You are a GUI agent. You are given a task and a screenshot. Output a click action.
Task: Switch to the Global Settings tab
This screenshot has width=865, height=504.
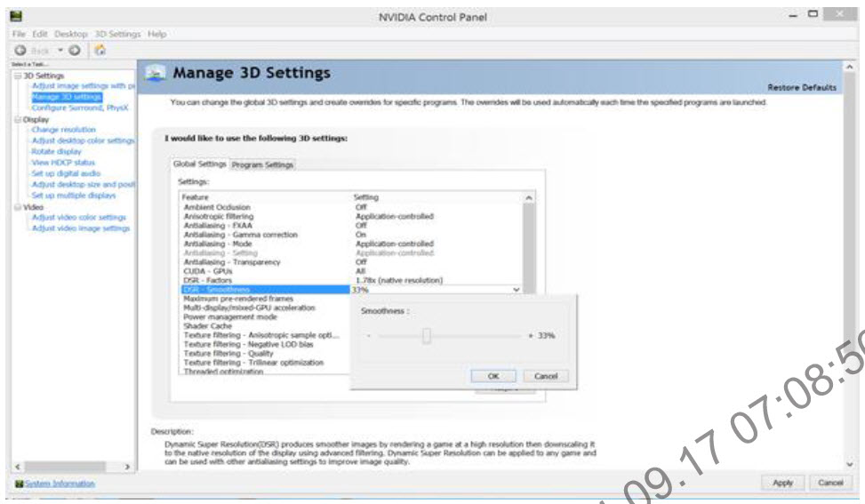(x=200, y=164)
